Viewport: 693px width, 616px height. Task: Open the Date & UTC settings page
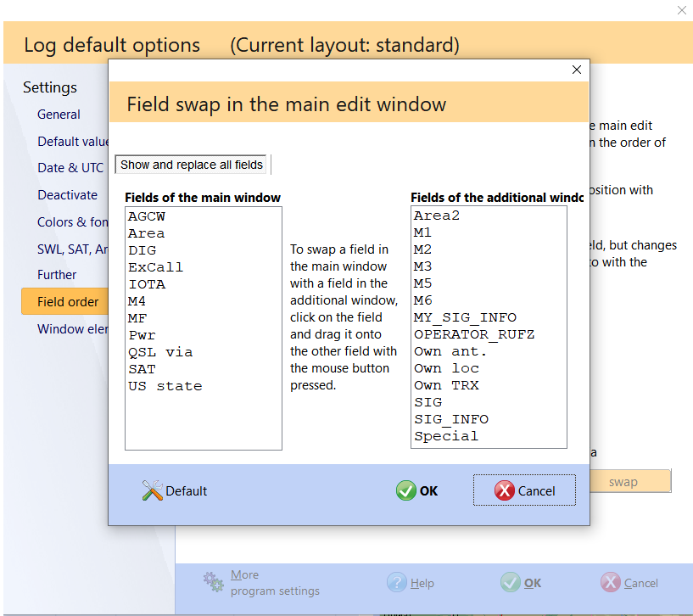tap(70, 168)
